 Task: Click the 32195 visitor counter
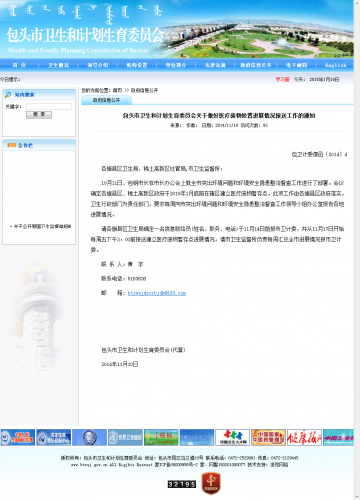(182, 484)
